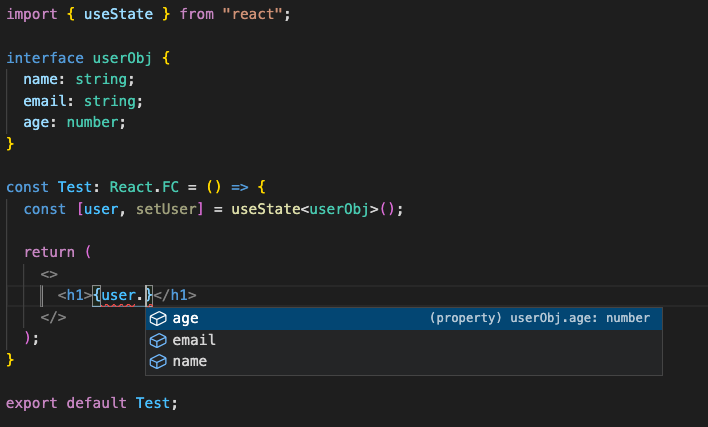Click the return keyword
Image resolution: width=708 pixels, height=427 pixels.
point(49,252)
